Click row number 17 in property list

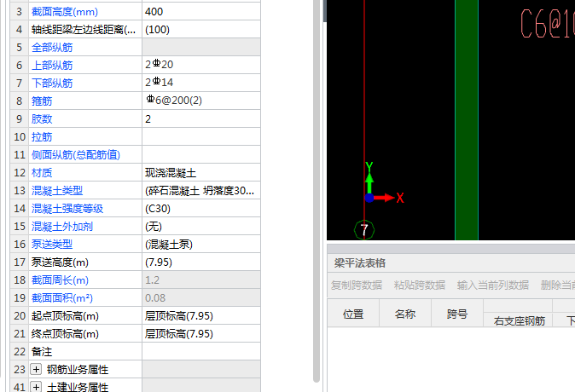(x=20, y=262)
